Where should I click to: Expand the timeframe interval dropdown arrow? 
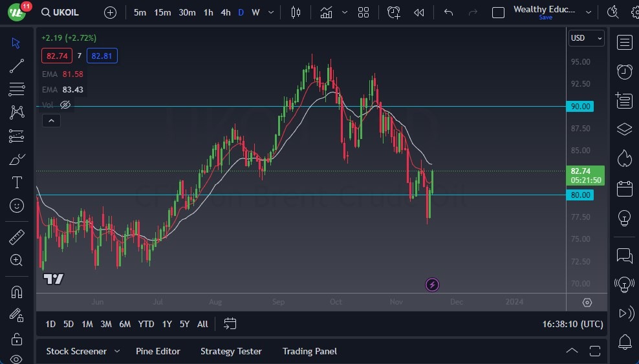point(270,12)
